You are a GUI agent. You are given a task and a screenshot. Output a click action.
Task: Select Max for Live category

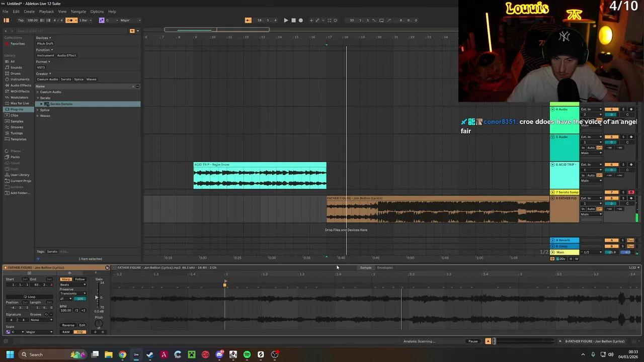(20, 104)
